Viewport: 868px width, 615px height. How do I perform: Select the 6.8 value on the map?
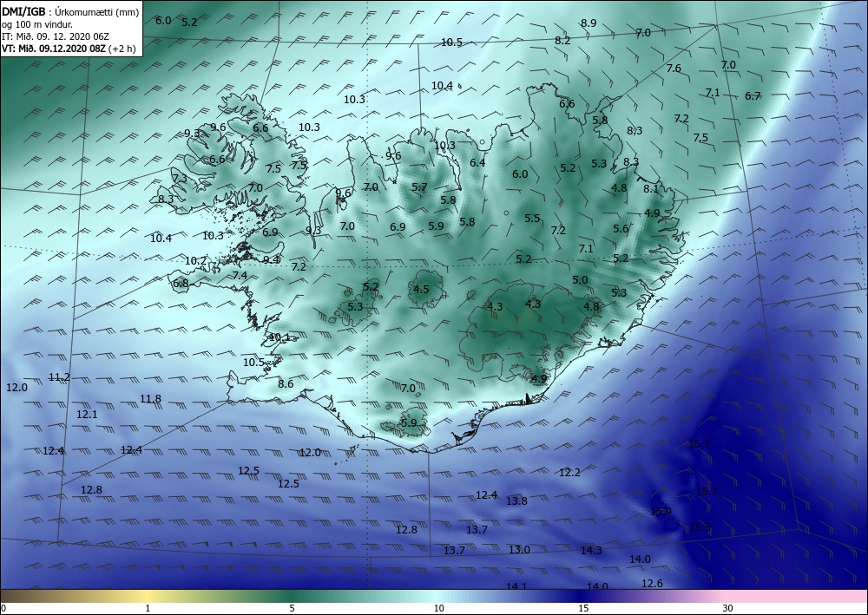[181, 284]
